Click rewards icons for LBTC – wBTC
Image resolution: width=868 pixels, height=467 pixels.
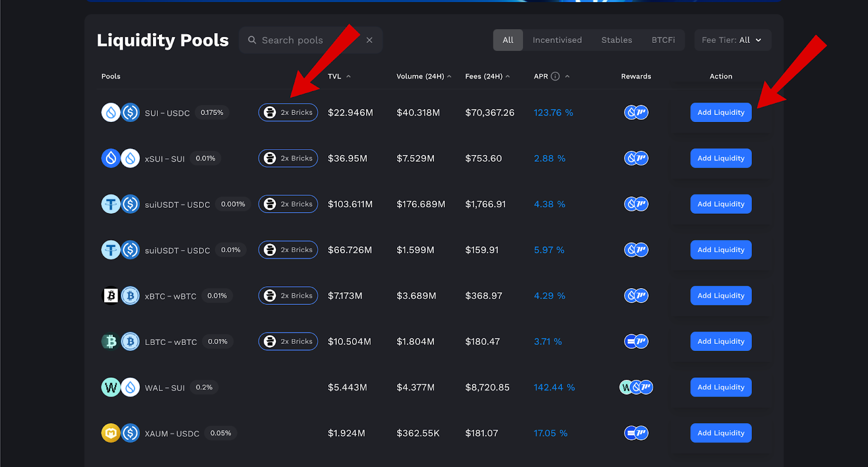[636, 342]
